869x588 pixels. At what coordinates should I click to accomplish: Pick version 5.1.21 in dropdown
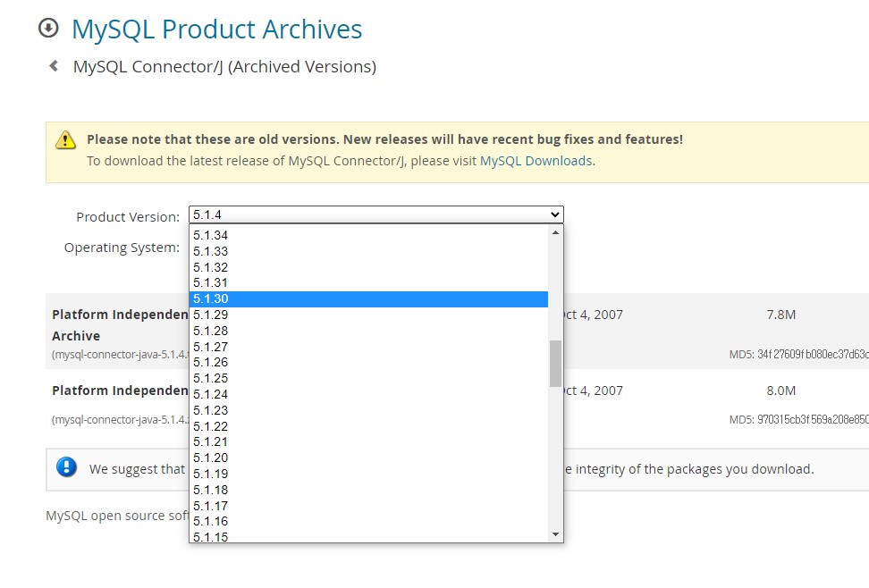pyautogui.click(x=368, y=442)
